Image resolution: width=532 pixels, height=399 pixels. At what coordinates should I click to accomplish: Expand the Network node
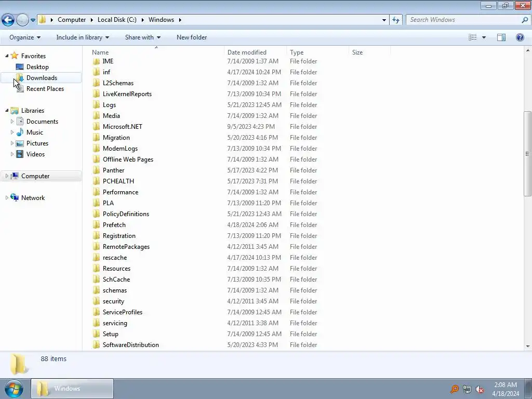pyautogui.click(x=7, y=197)
